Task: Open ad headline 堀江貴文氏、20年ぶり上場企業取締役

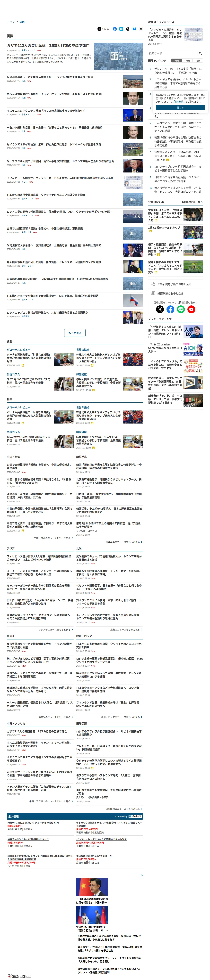Action: tap(110, 949)
